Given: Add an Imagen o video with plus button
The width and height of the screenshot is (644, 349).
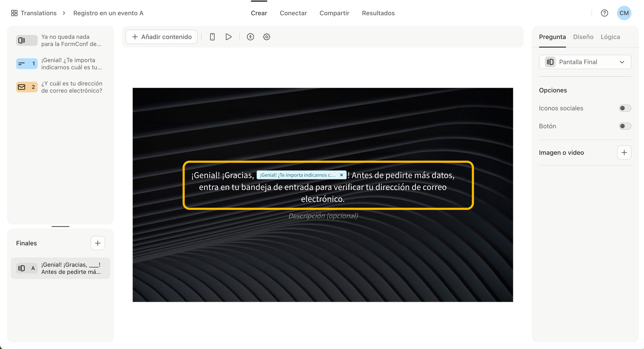Looking at the screenshot, I should [x=624, y=153].
